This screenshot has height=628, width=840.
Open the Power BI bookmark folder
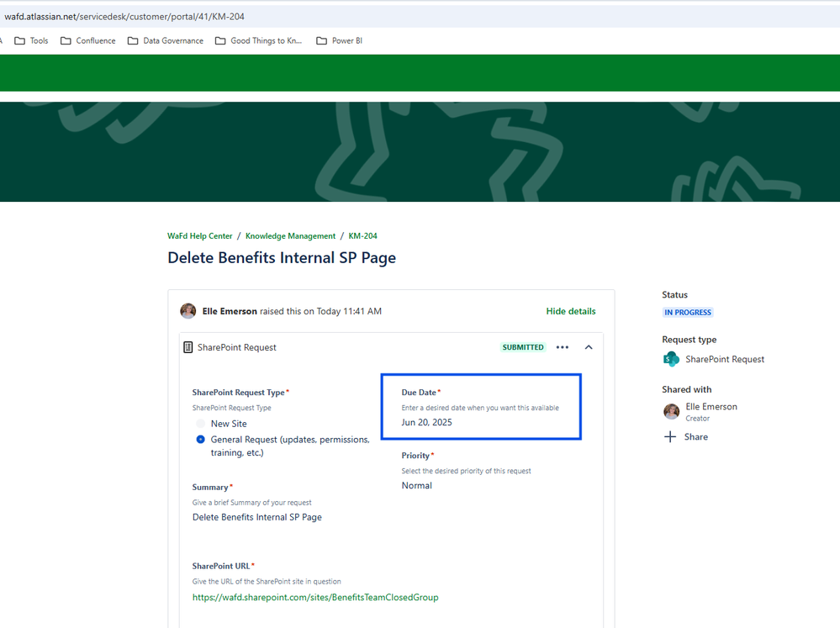[x=339, y=40]
